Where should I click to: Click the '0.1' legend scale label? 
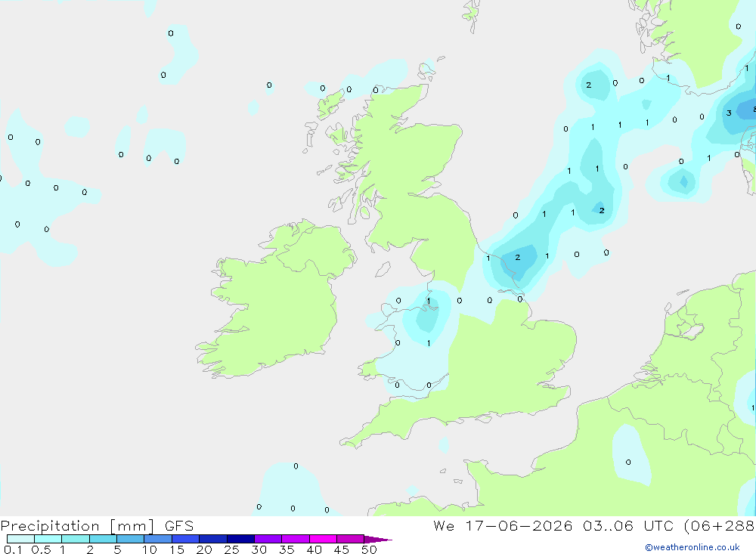coord(13,549)
